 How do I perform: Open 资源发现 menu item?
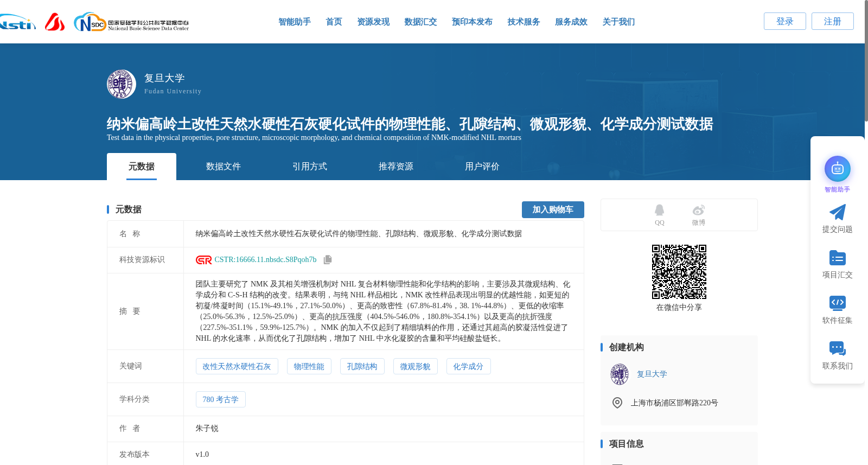click(x=373, y=22)
